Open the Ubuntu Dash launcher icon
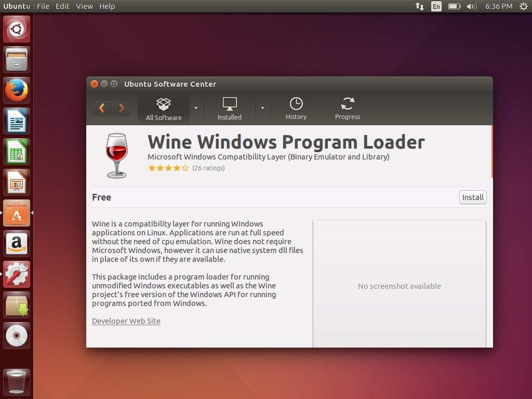The width and height of the screenshot is (532, 399). coord(17,29)
